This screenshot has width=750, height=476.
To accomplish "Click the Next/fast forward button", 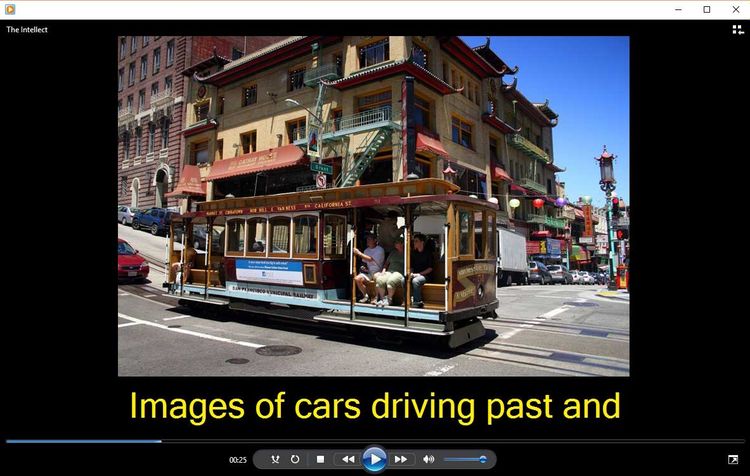I will pyautogui.click(x=401, y=459).
